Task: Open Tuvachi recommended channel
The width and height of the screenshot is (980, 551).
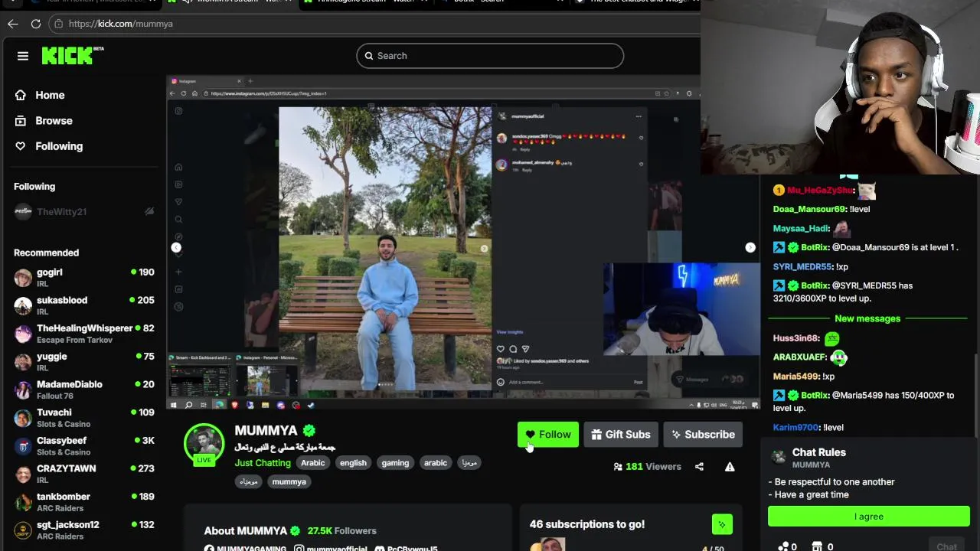Action: pos(84,418)
